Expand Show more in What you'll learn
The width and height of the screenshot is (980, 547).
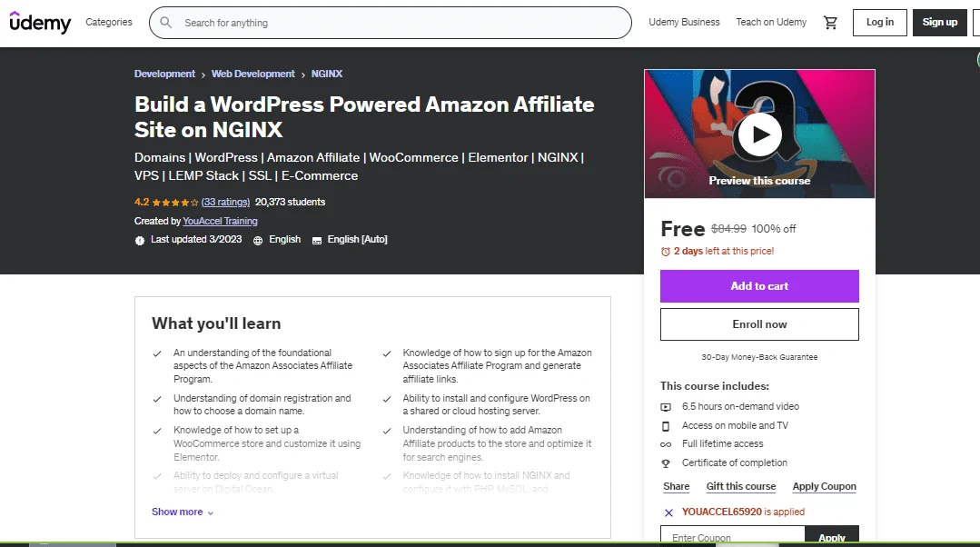coord(183,512)
